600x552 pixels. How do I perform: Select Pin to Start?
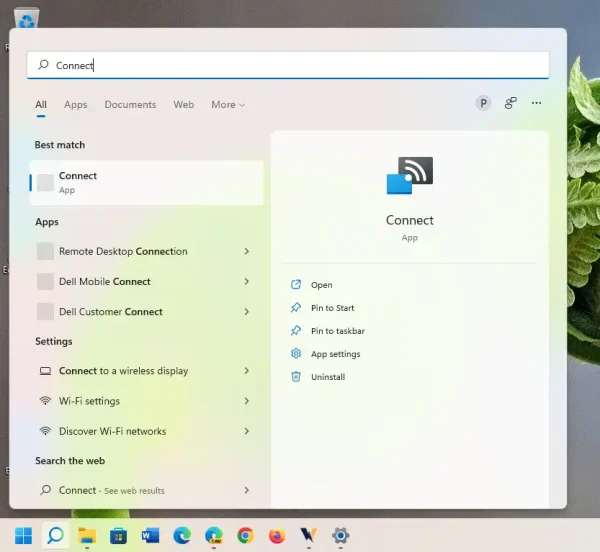(333, 308)
